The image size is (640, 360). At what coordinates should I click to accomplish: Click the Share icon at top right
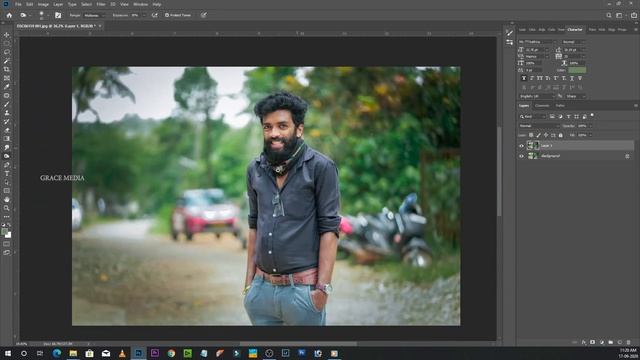(x=633, y=15)
